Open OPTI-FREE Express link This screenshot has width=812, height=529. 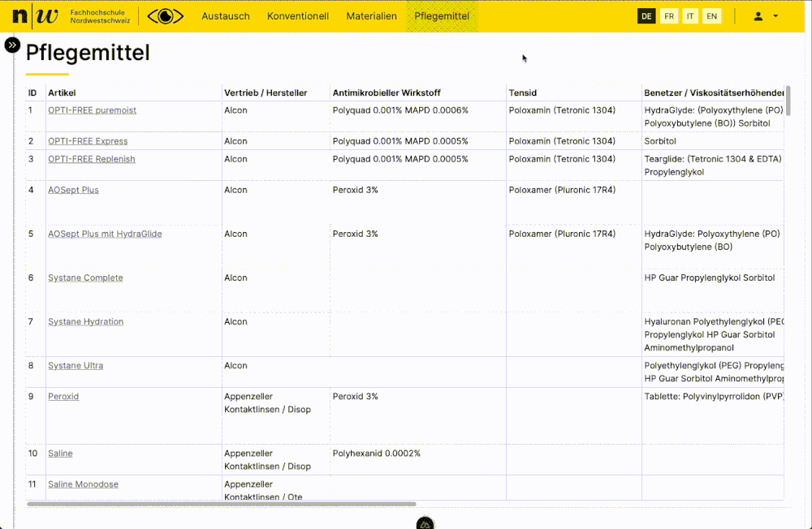click(x=88, y=141)
